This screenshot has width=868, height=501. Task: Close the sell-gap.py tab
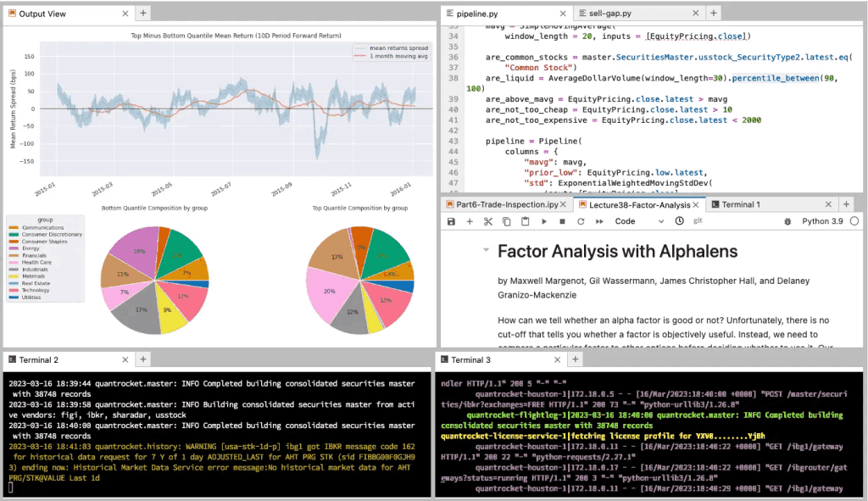pyautogui.click(x=696, y=14)
